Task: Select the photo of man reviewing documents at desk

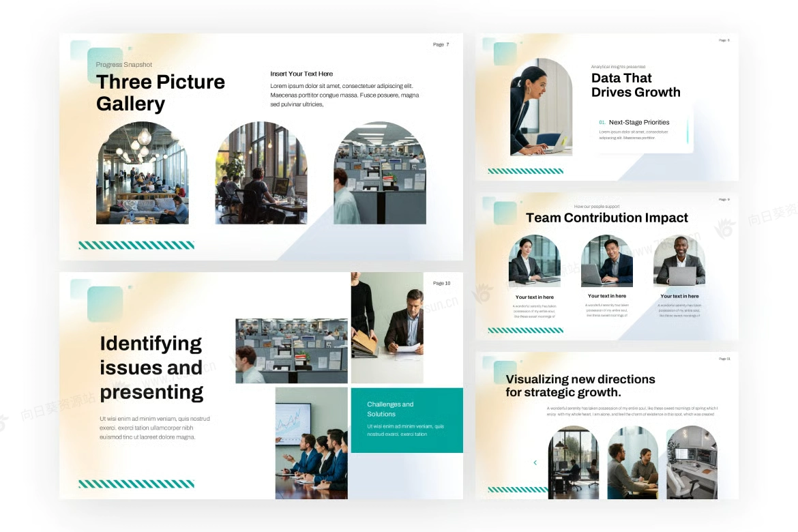Action: pos(387,327)
